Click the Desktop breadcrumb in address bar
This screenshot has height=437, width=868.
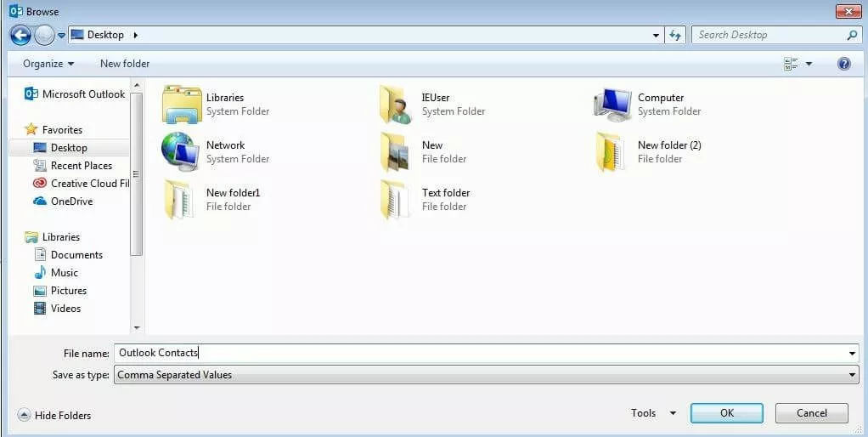pyautogui.click(x=105, y=35)
